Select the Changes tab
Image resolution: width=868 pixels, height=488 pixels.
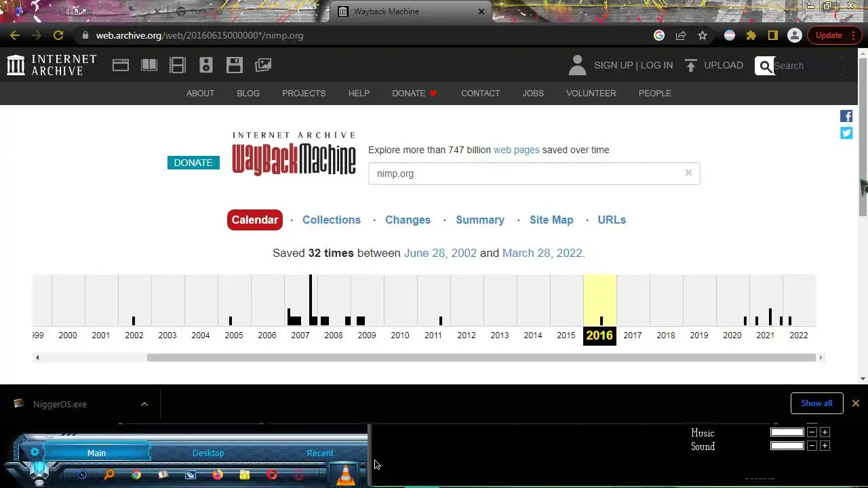coord(408,220)
